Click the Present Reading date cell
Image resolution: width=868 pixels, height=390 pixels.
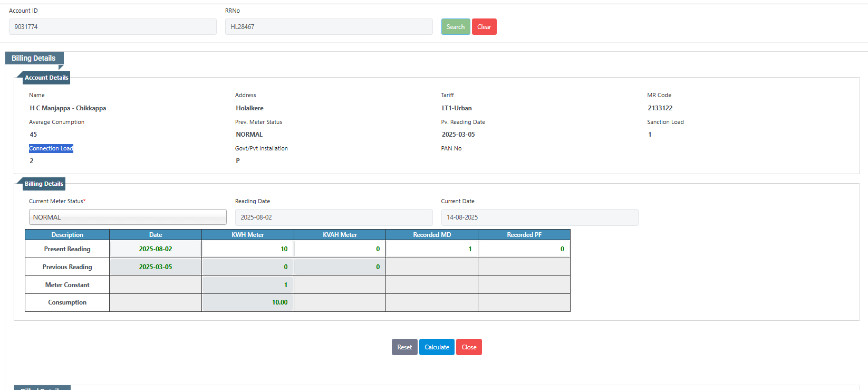click(156, 249)
